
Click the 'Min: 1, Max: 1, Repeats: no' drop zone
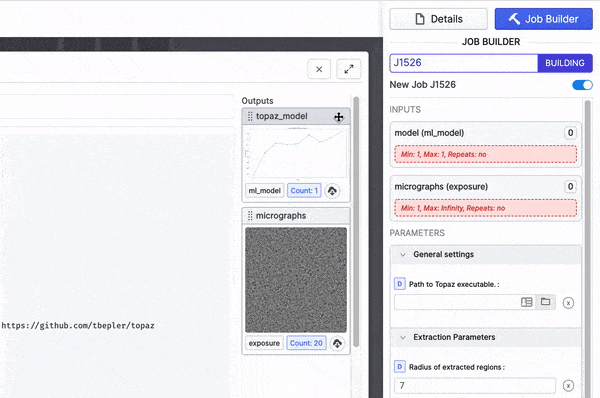[x=485, y=154]
